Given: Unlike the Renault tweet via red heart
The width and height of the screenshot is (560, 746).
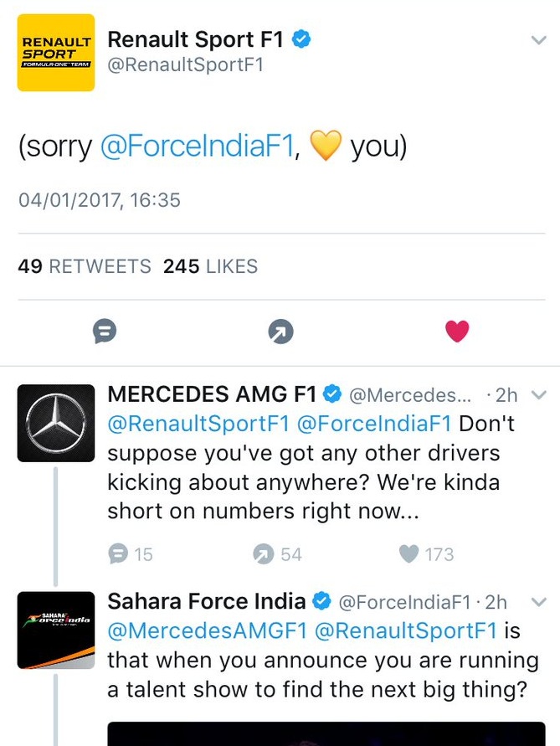Looking at the screenshot, I should coord(457,331).
